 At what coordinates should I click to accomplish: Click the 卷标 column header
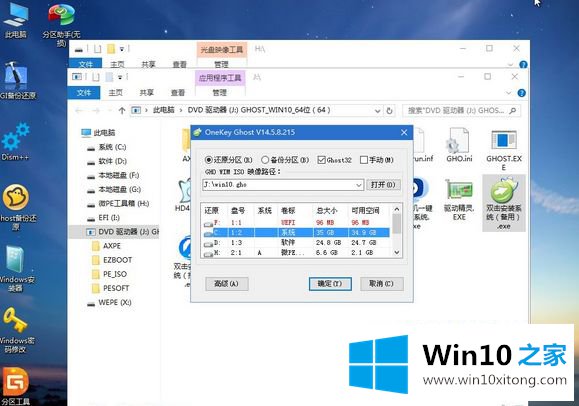pos(288,211)
